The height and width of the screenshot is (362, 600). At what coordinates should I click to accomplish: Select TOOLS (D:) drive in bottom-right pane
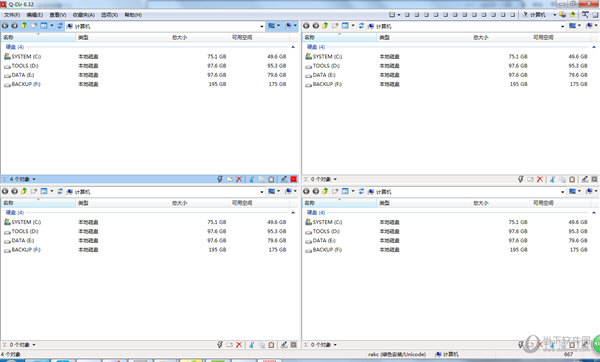coord(323,231)
